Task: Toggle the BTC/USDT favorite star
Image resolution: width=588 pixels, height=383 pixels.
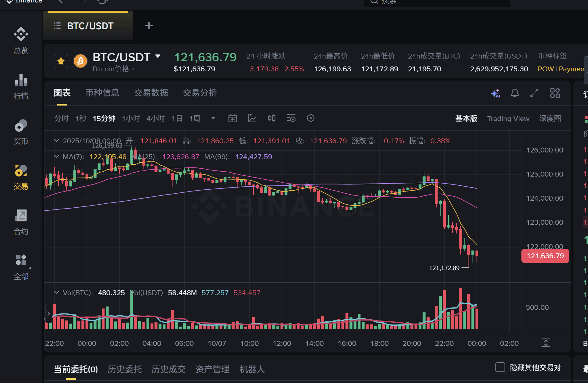Action: [x=61, y=61]
